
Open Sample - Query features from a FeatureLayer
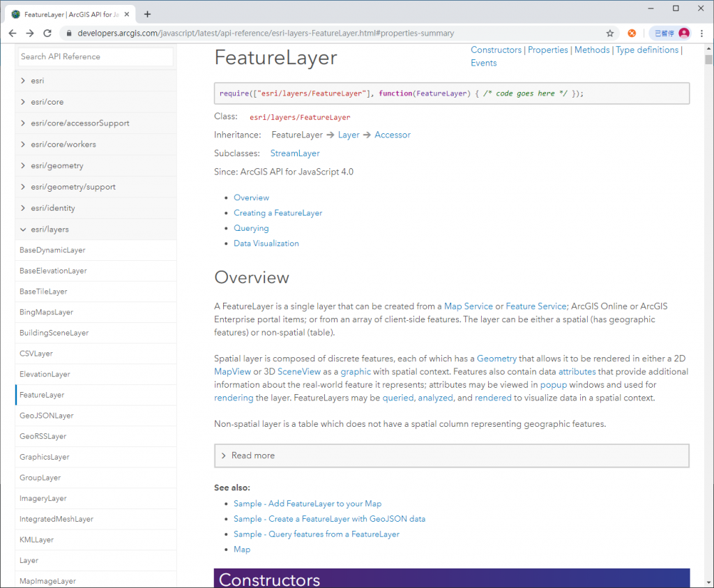(317, 534)
